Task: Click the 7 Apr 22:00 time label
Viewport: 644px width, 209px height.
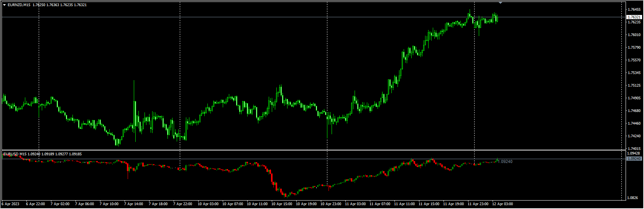Action: pyautogui.click(x=182, y=204)
